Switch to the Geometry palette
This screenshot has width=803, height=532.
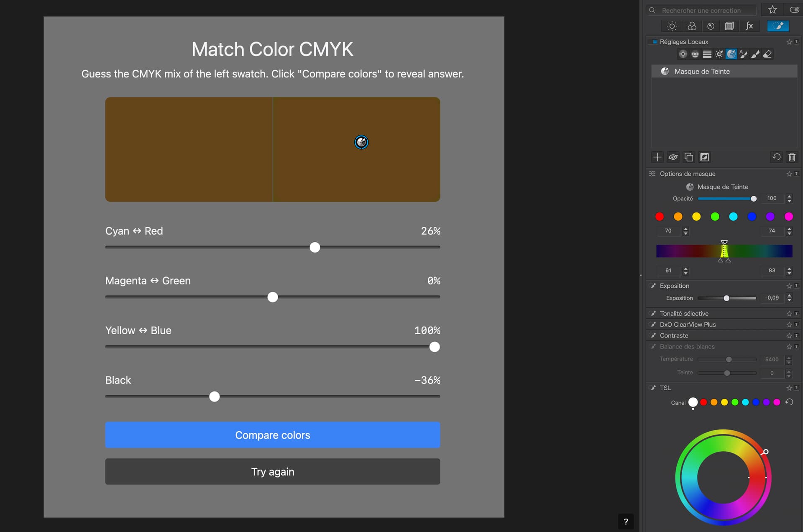pyautogui.click(x=731, y=26)
